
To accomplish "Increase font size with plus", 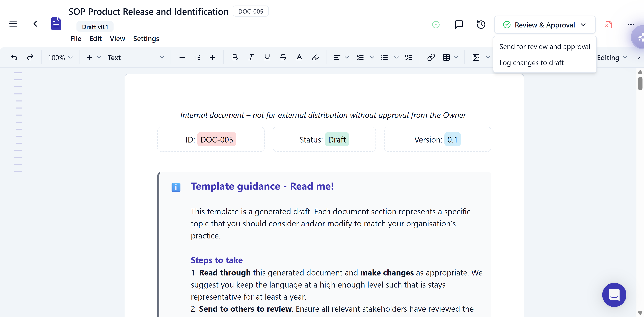I will point(212,57).
